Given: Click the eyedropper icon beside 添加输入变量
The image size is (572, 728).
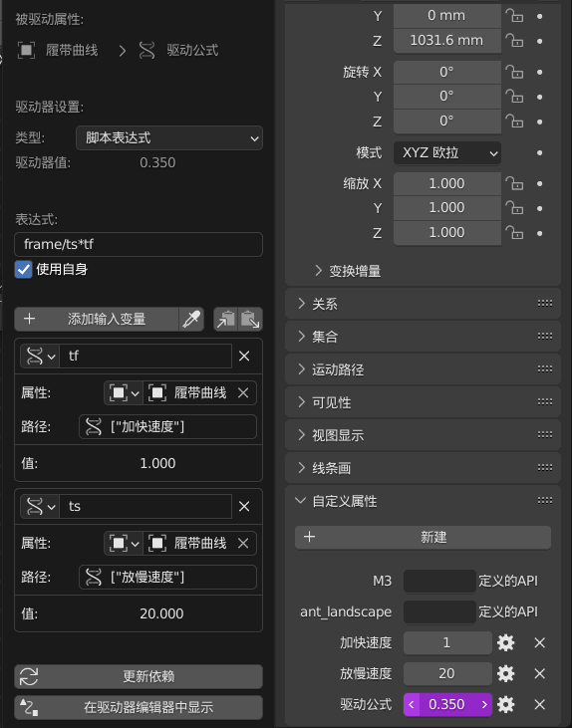Looking at the screenshot, I should pyautogui.click(x=191, y=319).
